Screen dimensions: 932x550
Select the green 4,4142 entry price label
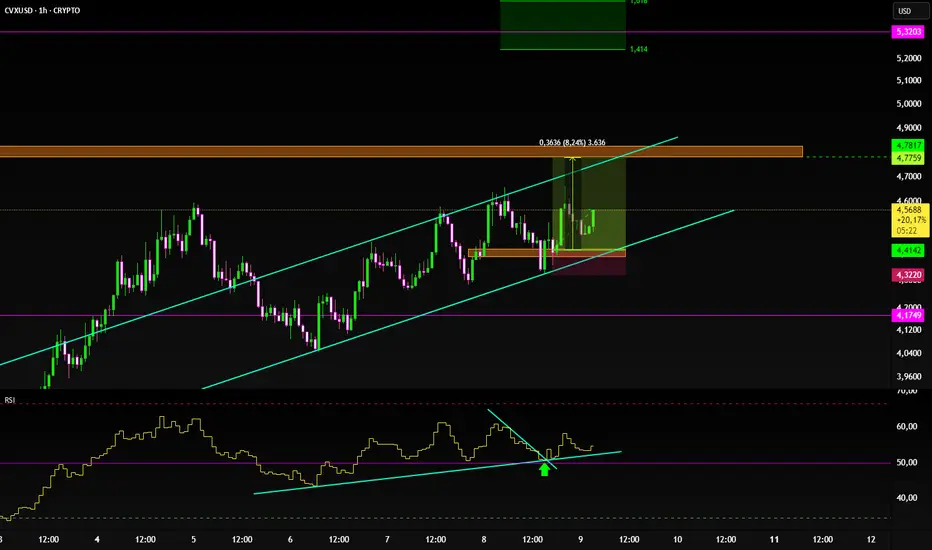(x=908, y=250)
